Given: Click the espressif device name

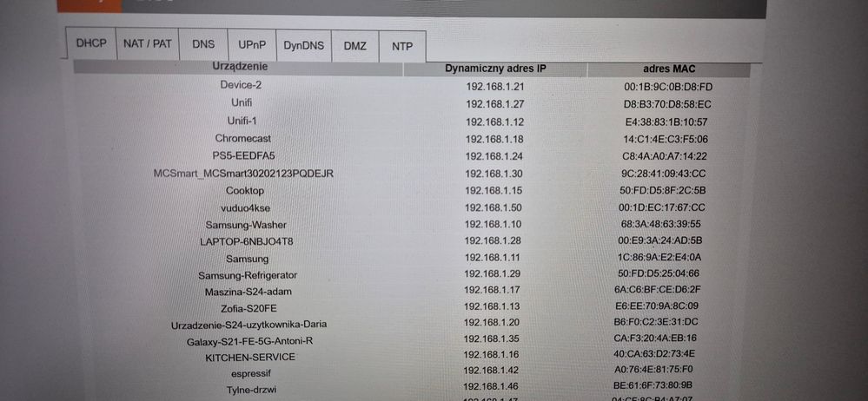Looking at the screenshot, I should tap(251, 373).
